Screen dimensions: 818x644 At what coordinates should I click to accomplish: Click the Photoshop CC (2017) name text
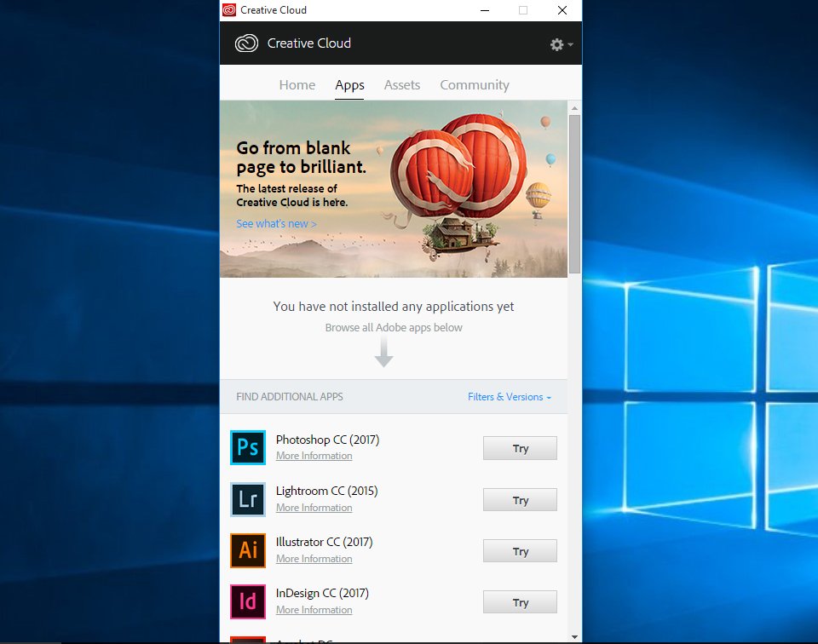pyautogui.click(x=327, y=440)
